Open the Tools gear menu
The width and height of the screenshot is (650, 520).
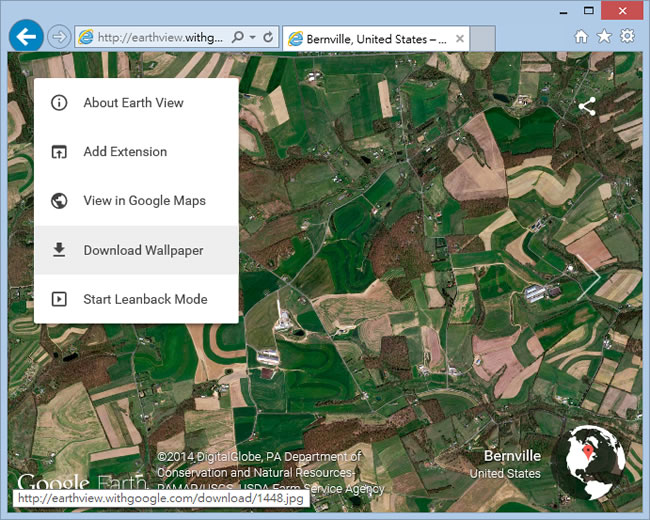click(x=627, y=36)
